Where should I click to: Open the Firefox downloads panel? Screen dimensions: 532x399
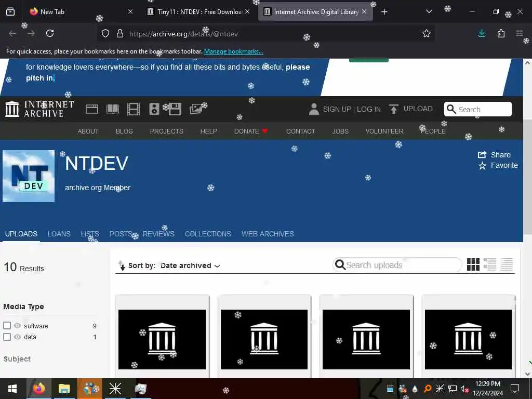pos(482,33)
